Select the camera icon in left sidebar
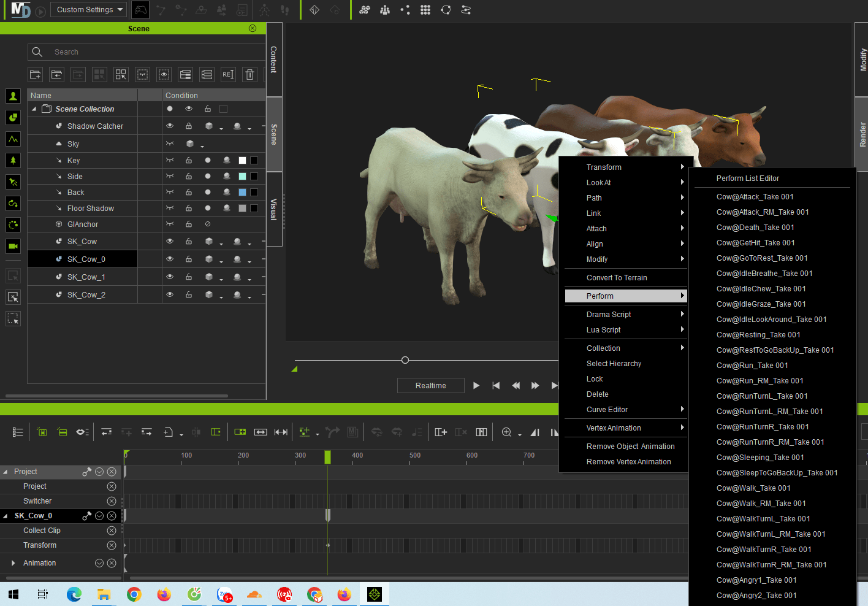868x606 pixels. 13,247
